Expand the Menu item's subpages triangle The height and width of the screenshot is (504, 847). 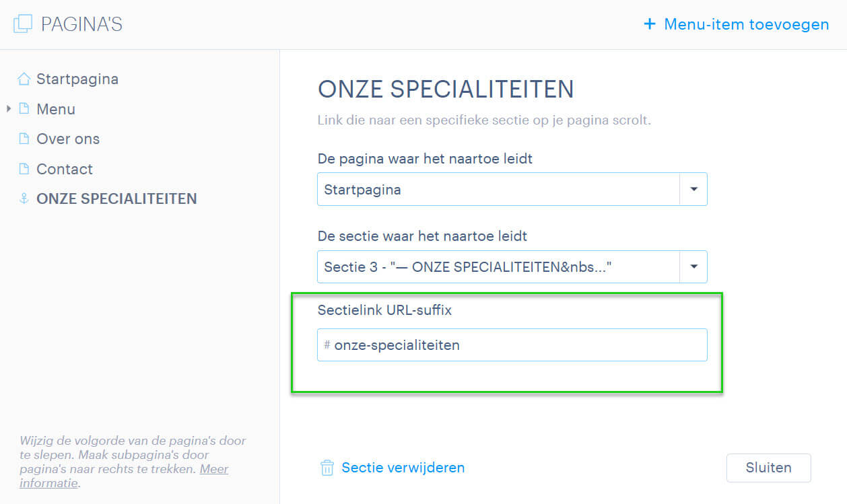[9, 108]
